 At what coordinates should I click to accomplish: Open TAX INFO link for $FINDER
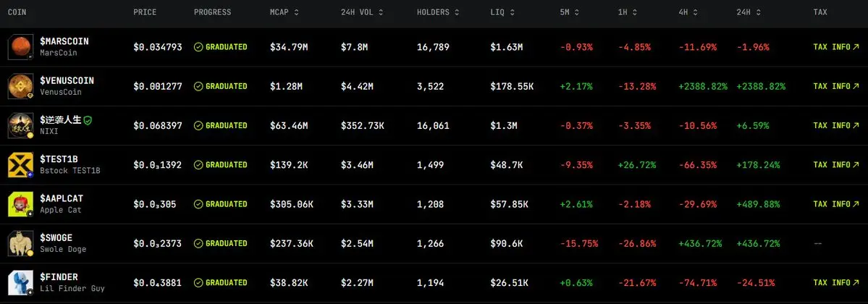pyautogui.click(x=836, y=283)
